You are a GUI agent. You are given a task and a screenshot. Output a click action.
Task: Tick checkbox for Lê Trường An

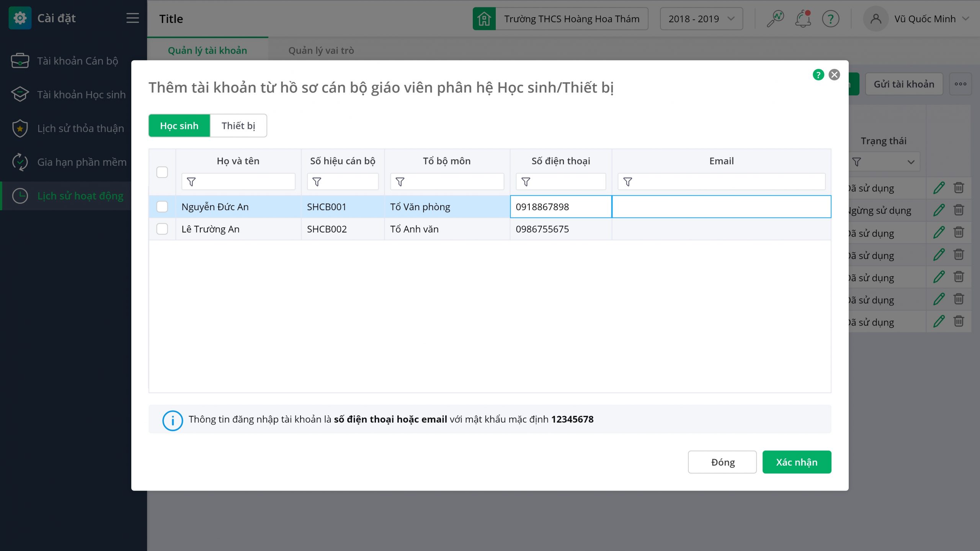pos(162,229)
